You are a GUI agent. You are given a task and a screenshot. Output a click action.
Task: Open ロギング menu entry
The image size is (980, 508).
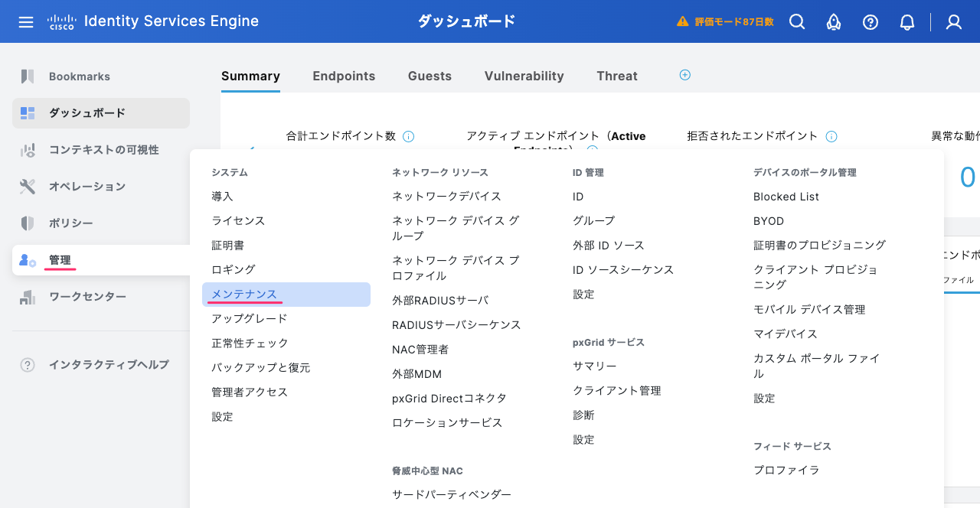pos(234,270)
